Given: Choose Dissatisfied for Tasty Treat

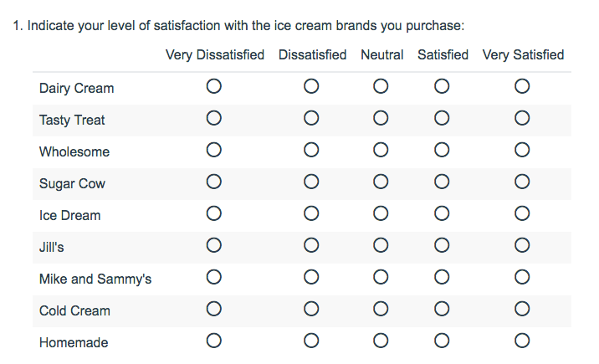Looking at the screenshot, I should (311, 118).
